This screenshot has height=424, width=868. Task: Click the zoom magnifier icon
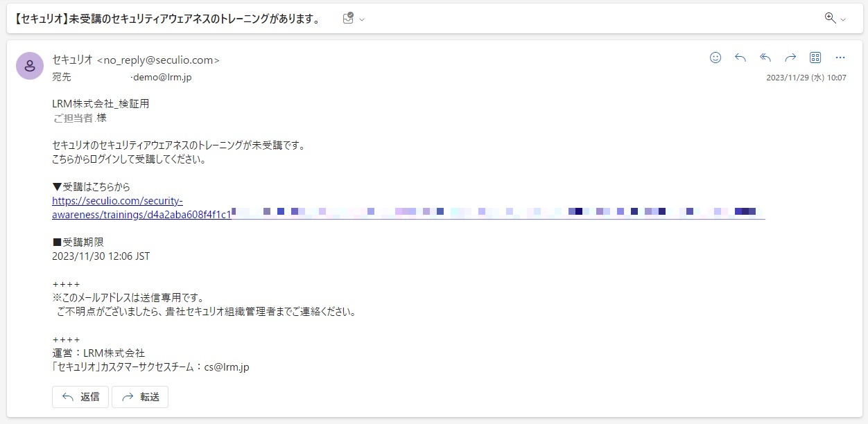[x=830, y=19]
